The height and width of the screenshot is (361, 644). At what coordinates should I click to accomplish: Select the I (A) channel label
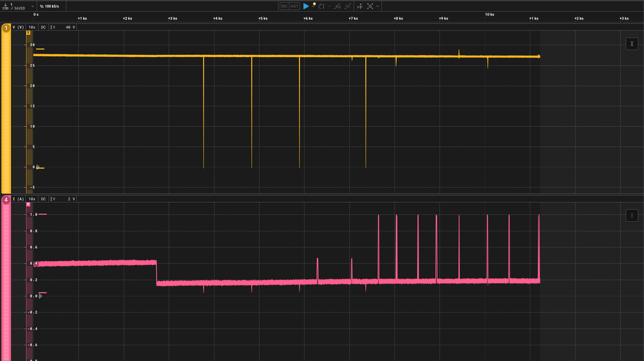pos(18,198)
